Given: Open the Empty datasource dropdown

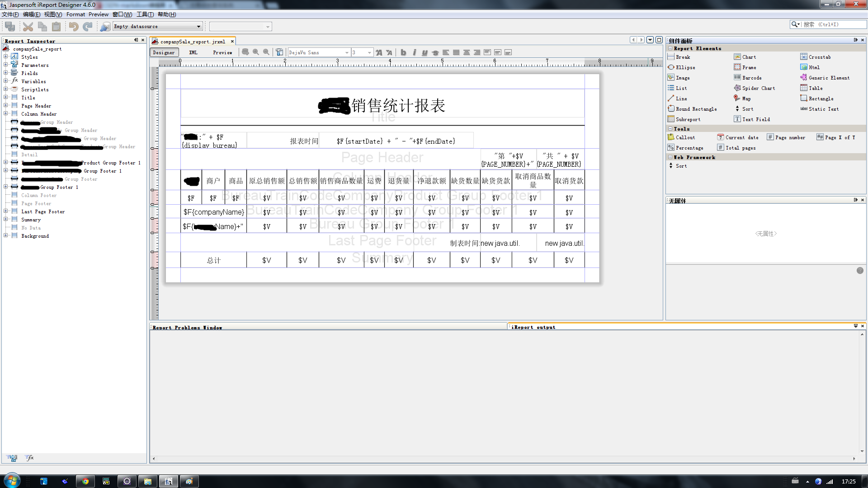Looking at the screenshot, I should click(x=157, y=27).
